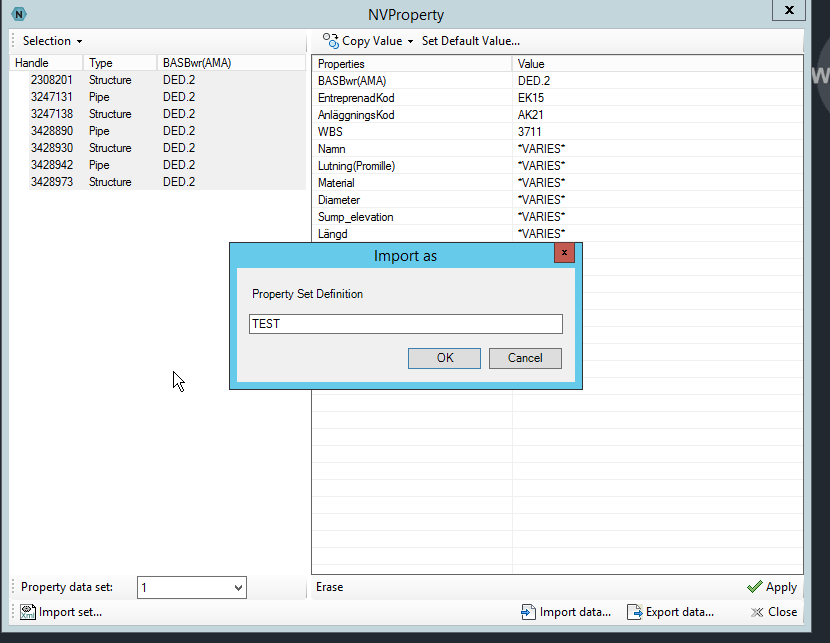Screen dimensions: 830x643
Task: Select the row with handle 3428890
Action: (52, 131)
